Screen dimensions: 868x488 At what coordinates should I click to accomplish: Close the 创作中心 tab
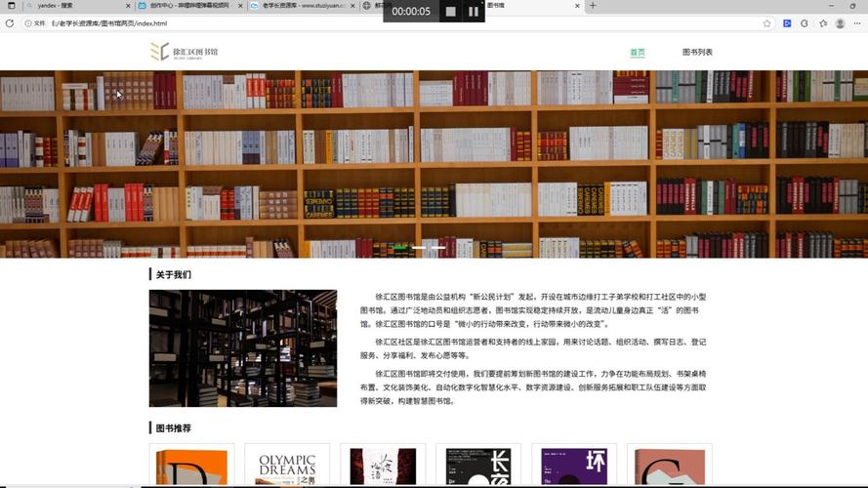(240, 6)
